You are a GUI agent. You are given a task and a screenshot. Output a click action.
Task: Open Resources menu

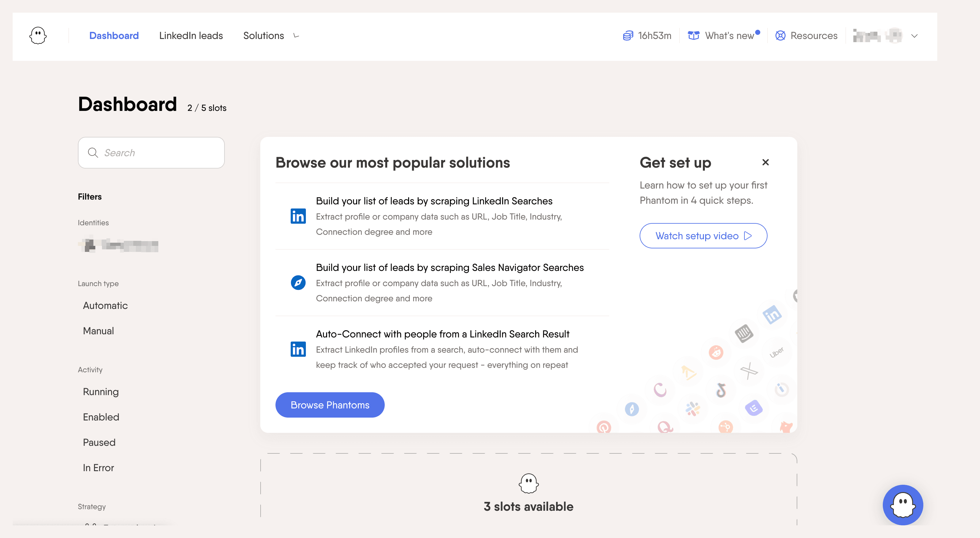click(x=814, y=35)
